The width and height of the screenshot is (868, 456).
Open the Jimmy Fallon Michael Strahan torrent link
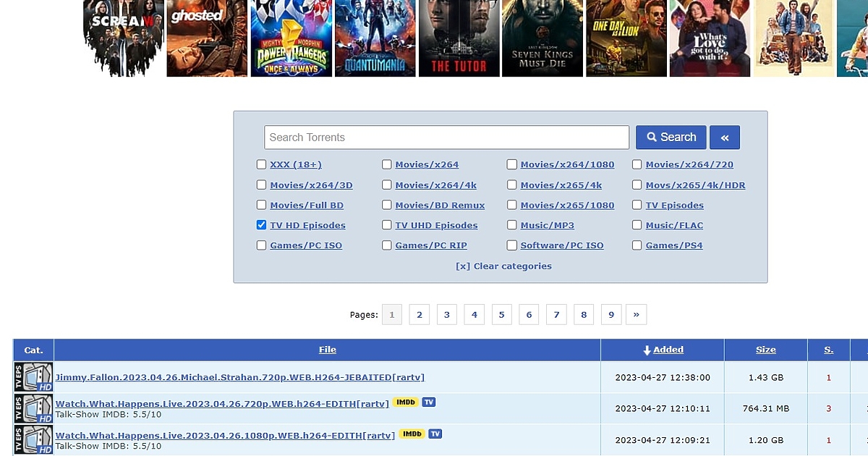[x=239, y=377]
